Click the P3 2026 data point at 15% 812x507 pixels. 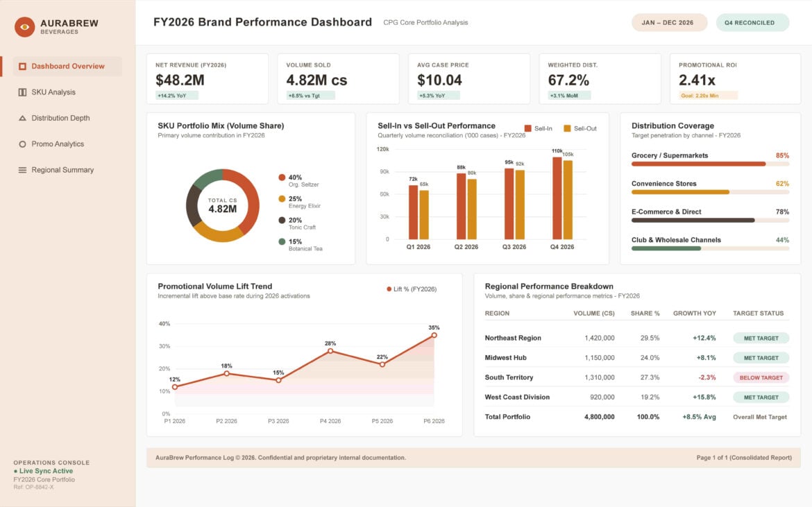pos(278,380)
